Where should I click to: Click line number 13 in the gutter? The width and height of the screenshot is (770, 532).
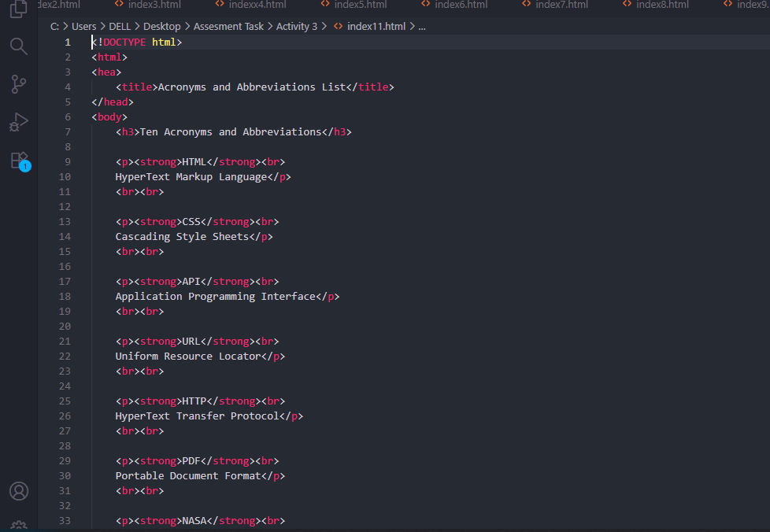[65, 222]
